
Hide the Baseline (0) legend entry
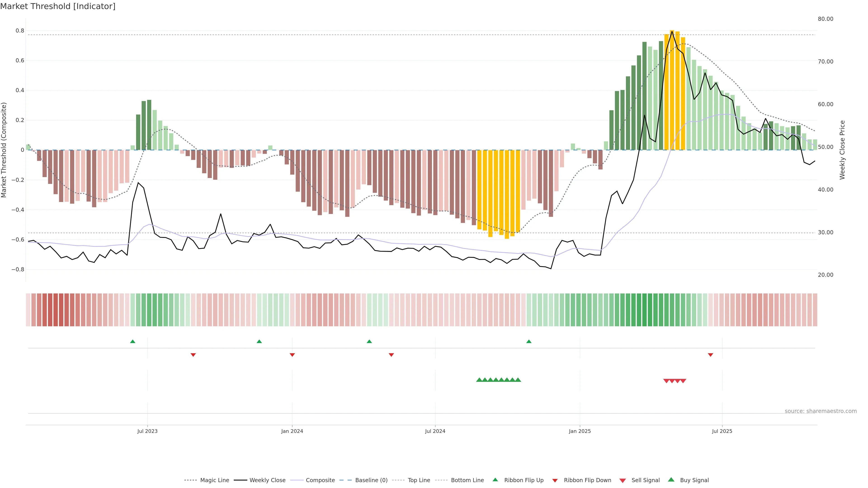tap(371, 480)
